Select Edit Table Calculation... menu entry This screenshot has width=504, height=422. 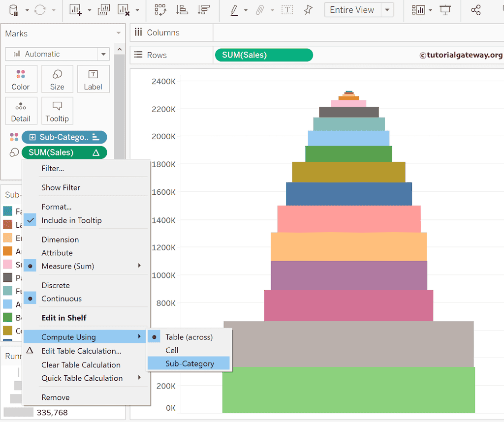[x=81, y=351]
